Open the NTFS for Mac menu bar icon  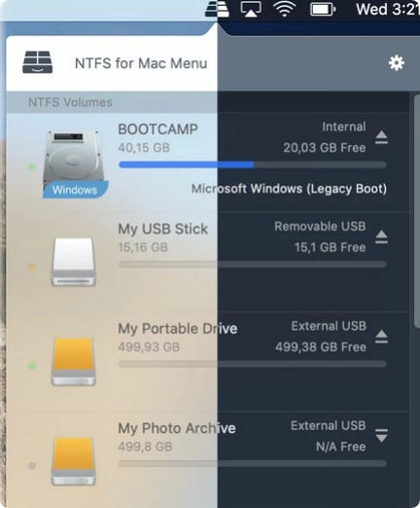217,9
